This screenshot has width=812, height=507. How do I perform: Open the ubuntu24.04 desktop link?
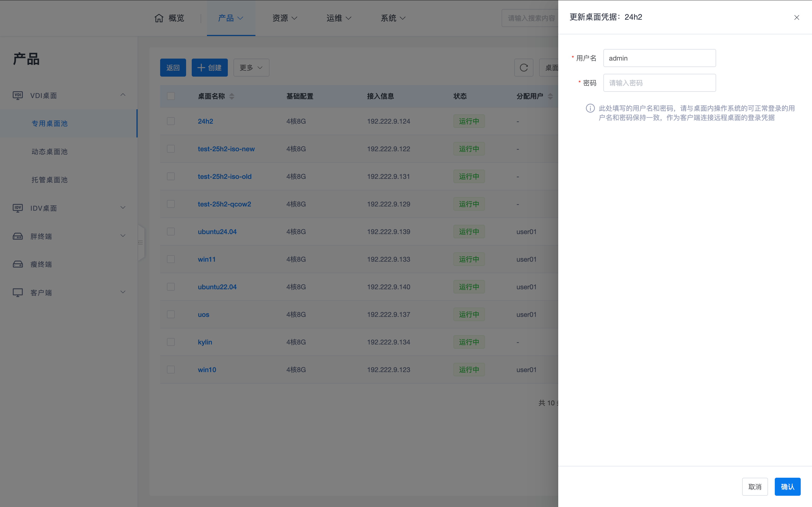(x=217, y=232)
